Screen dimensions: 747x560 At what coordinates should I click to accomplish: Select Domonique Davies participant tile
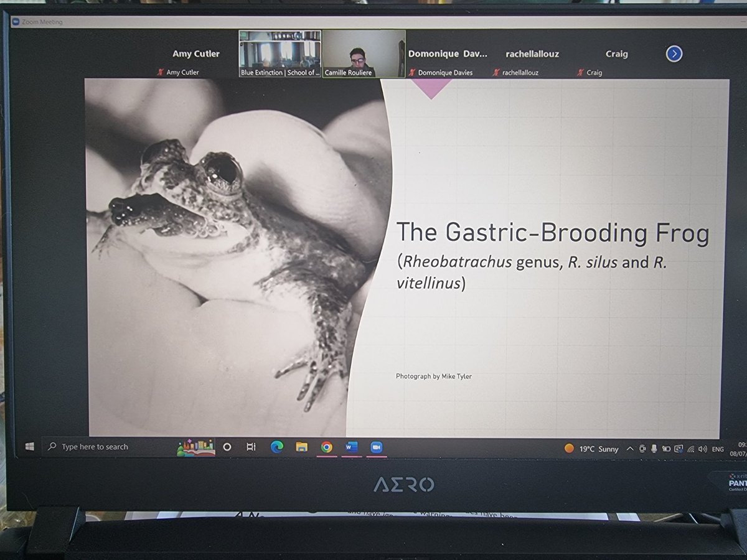[448, 54]
